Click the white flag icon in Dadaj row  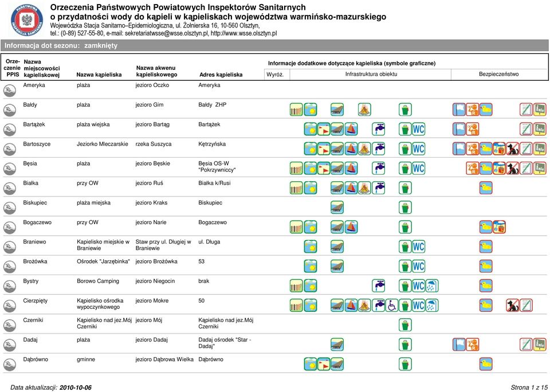459,345
